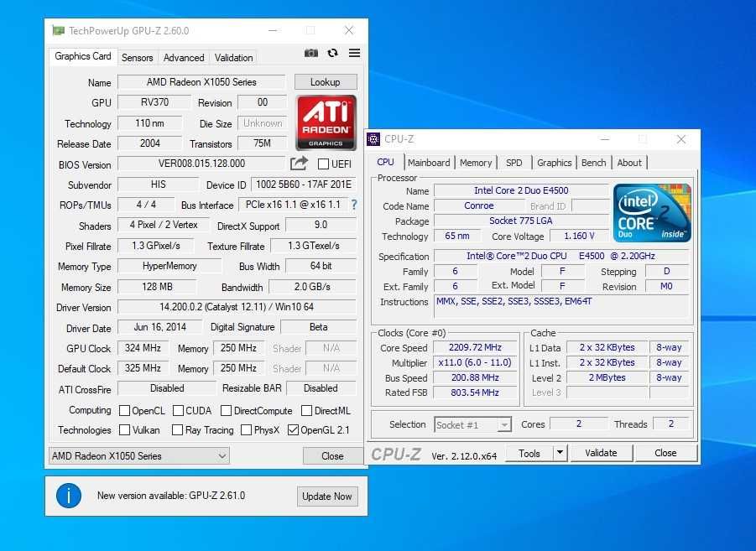The width and height of the screenshot is (756, 551).
Task: Click the Core Speed value 2209.72 MHz
Action: pyautogui.click(x=475, y=347)
